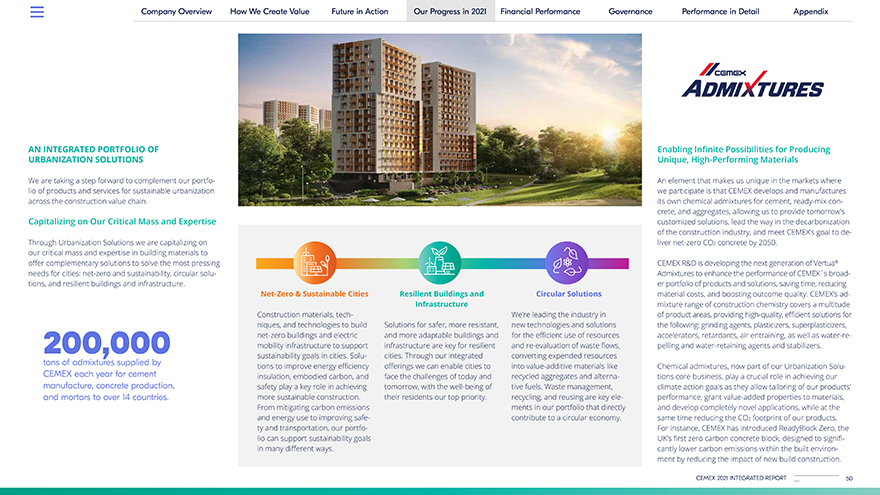Open the Company Overview section
Viewport: 880px width, 495px height.
[176, 12]
